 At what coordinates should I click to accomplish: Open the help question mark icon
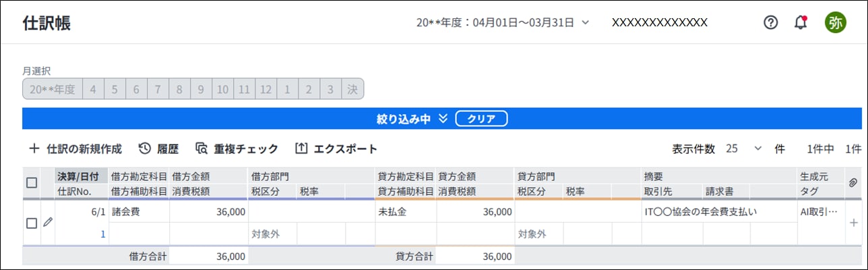click(x=770, y=22)
